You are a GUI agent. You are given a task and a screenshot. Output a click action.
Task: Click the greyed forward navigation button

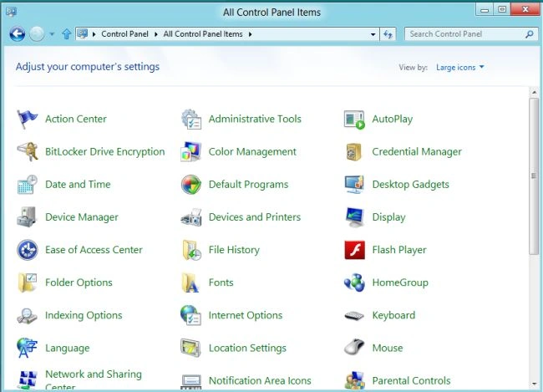click(37, 34)
